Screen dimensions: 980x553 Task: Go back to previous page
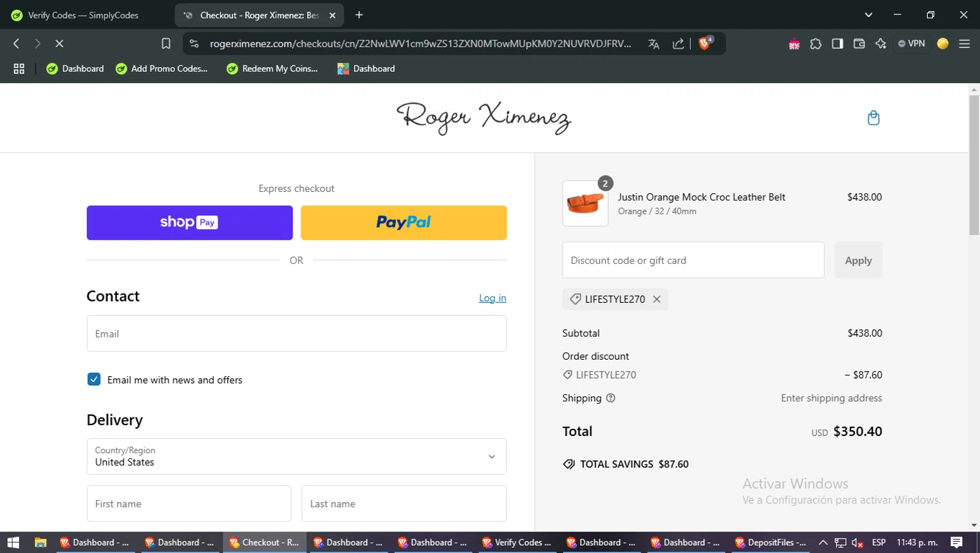(x=16, y=44)
